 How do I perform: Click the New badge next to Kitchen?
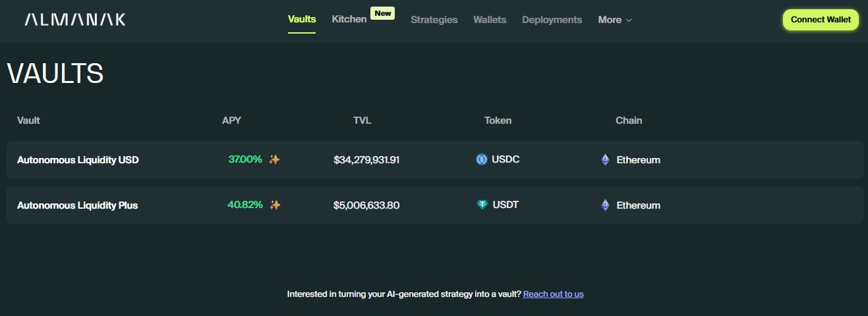click(382, 13)
